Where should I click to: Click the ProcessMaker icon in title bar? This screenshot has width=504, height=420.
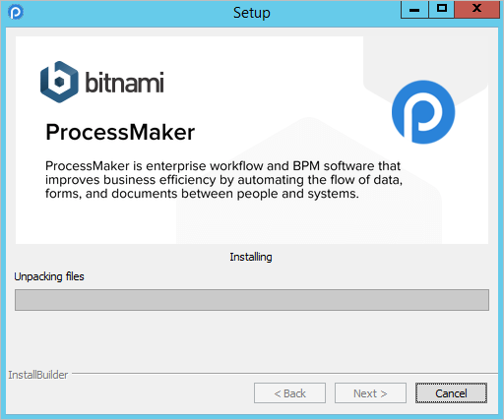pos(16,13)
